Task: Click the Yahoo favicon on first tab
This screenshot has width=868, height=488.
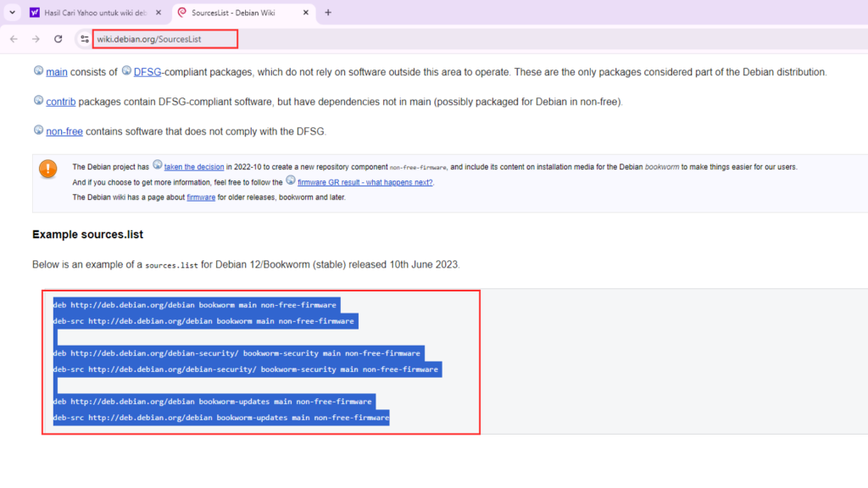Action: click(x=34, y=13)
